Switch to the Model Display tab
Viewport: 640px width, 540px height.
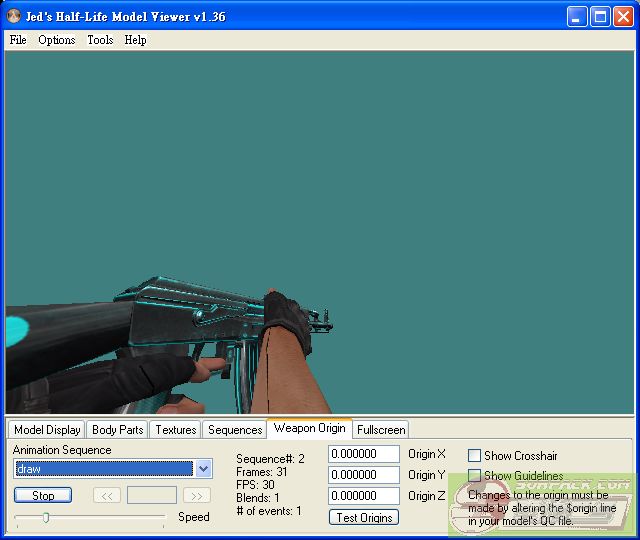(47, 430)
